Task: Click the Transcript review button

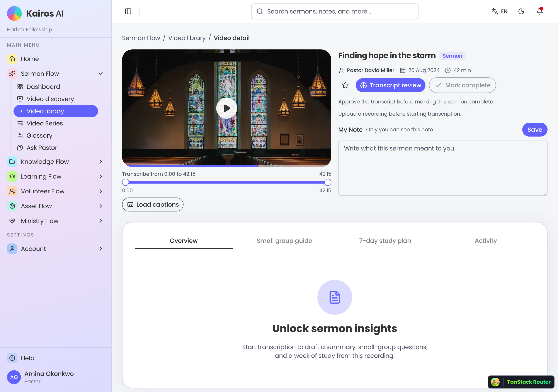Action: click(x=390, y=85)
